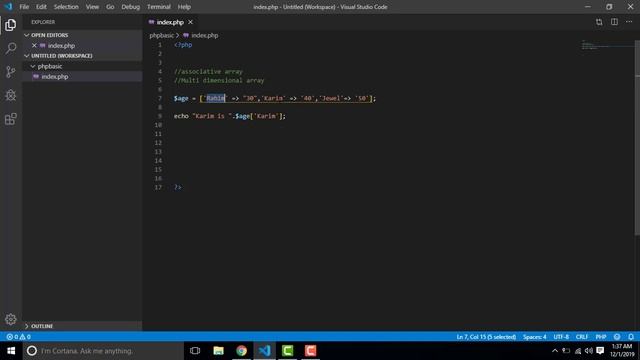Open the View menu
The image size is (640, 360).
[92, 7]
